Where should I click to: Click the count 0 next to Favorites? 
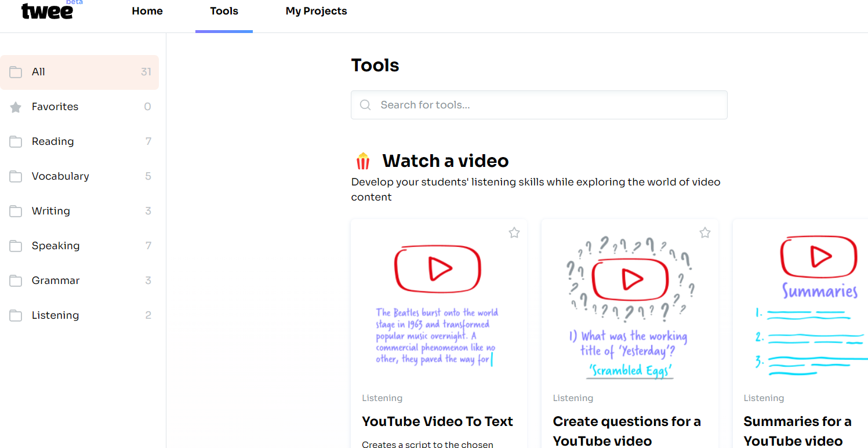(x=147, y=107)
